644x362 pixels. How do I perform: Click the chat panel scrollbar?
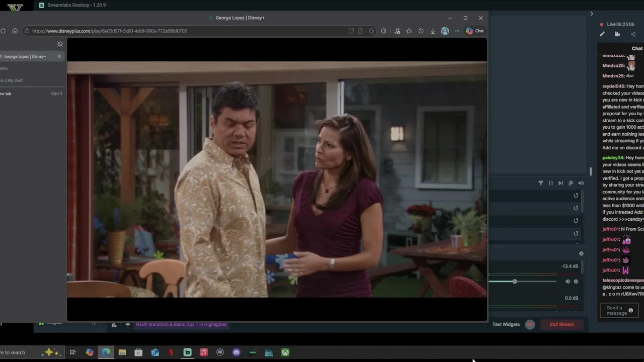click(x=591, y=171)
